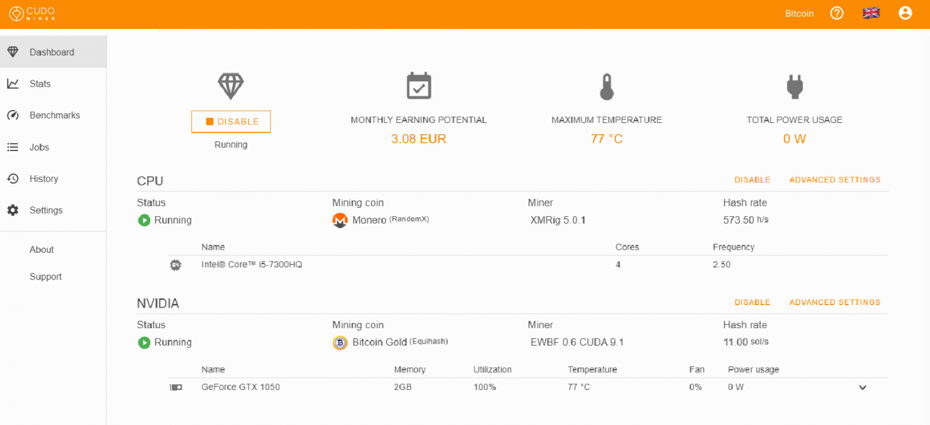Disable NVIDIA mining

click(752, 302)
